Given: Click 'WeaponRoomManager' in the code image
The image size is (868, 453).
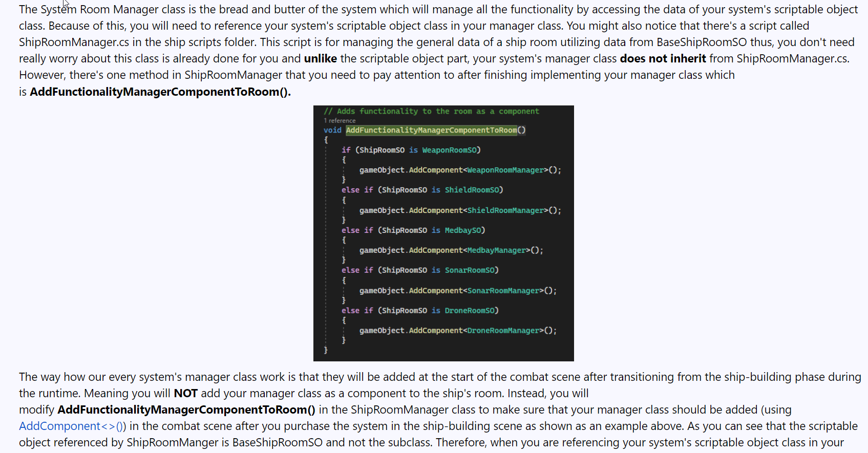Looking at the screenshot, I should tap(505, 170).
